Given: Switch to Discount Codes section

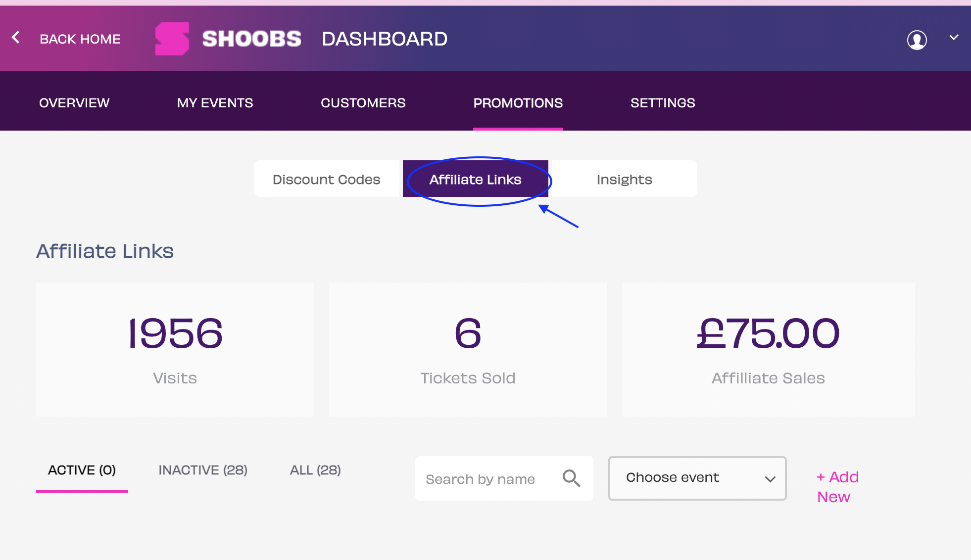Looking at the screenshot, I should pyautogui.click(x=326, y=179).
